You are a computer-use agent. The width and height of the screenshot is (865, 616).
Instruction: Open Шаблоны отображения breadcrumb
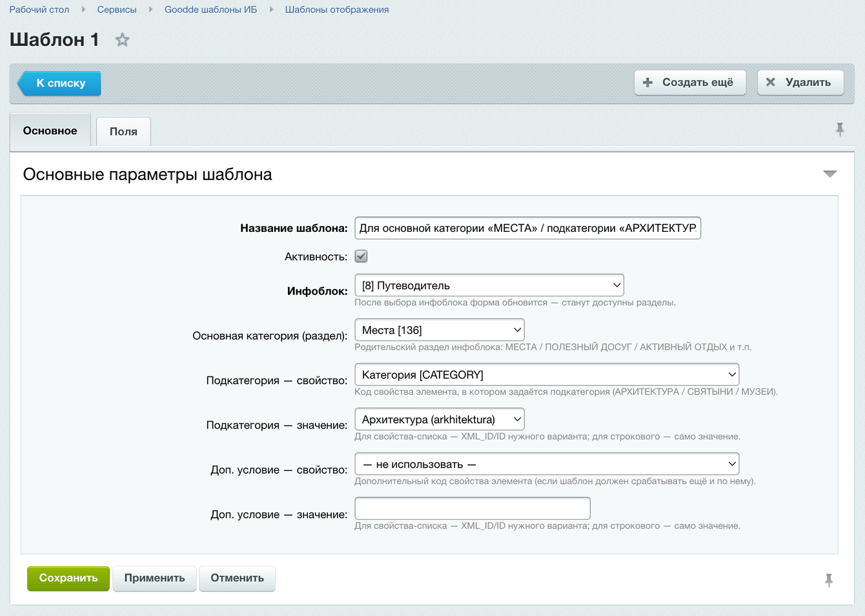[337, 10]
